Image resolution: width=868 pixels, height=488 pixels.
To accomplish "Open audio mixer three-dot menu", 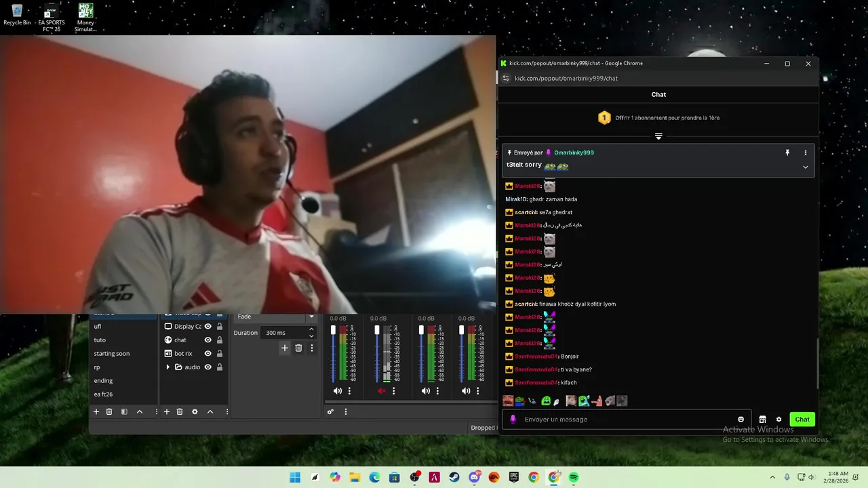I will [x=345, y=411].
